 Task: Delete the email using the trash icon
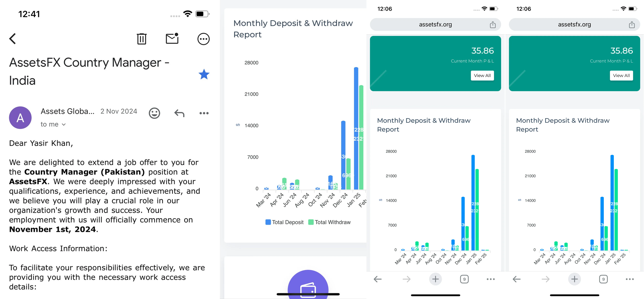[x=142, y=39]
